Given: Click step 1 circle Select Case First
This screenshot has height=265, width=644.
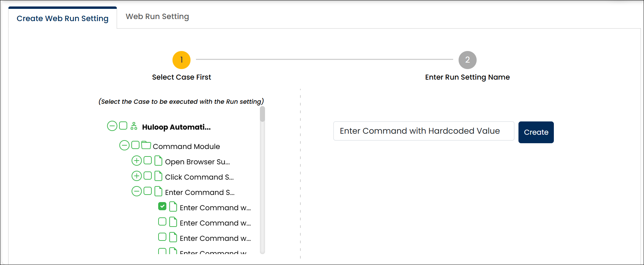Looking at the screenshot, I should (x=181, y=60).
